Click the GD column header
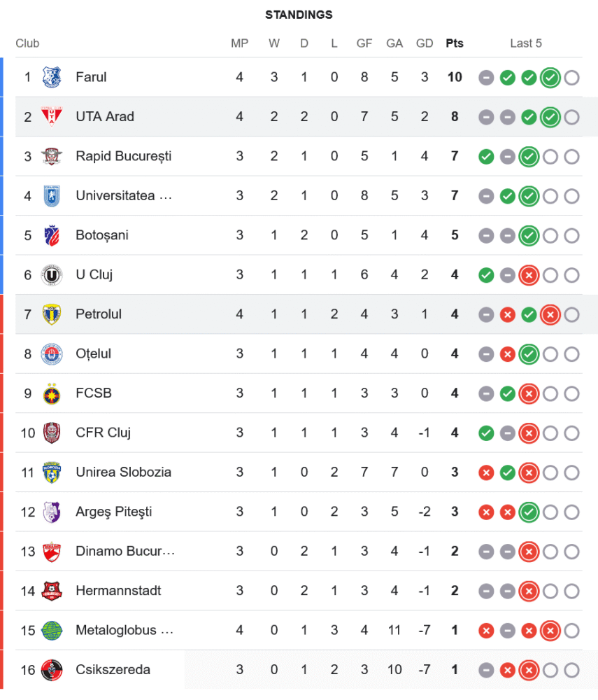The image size is (598, 700). 425,43
